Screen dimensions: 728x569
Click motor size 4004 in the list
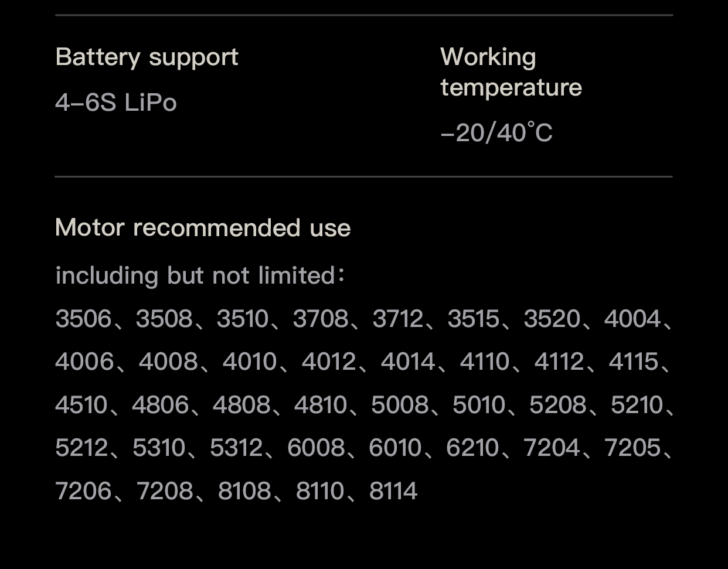click(x=632, y=319)
